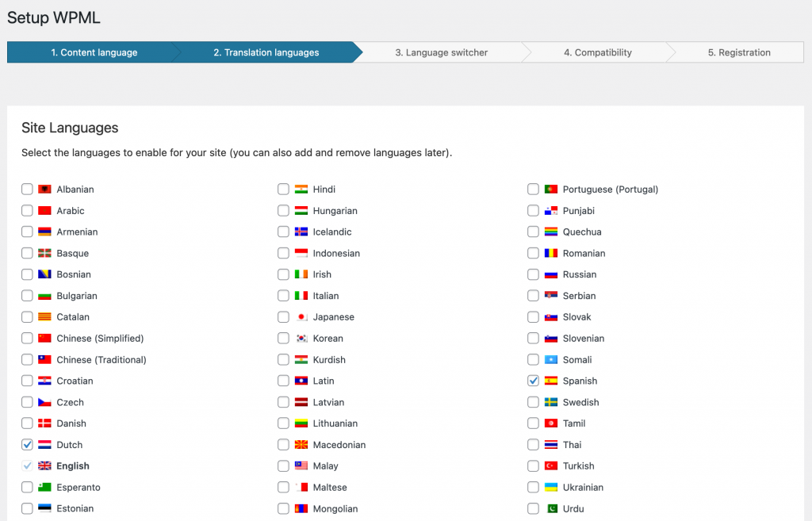The height and width of the screenshot is (521, 812).
Task: Click the Site Languages heading
Action: 70,128
